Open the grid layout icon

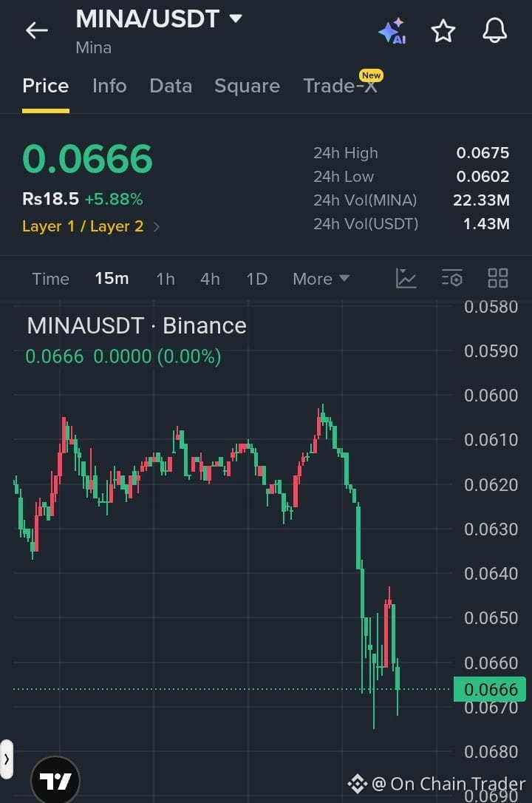(498, 279)
